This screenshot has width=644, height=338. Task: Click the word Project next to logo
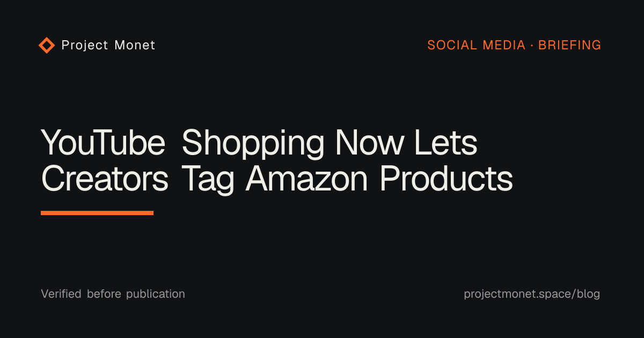pos(85,46)
